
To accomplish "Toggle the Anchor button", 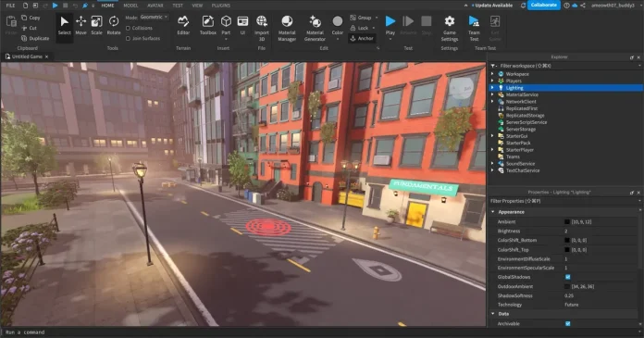I will coord(362,38).
